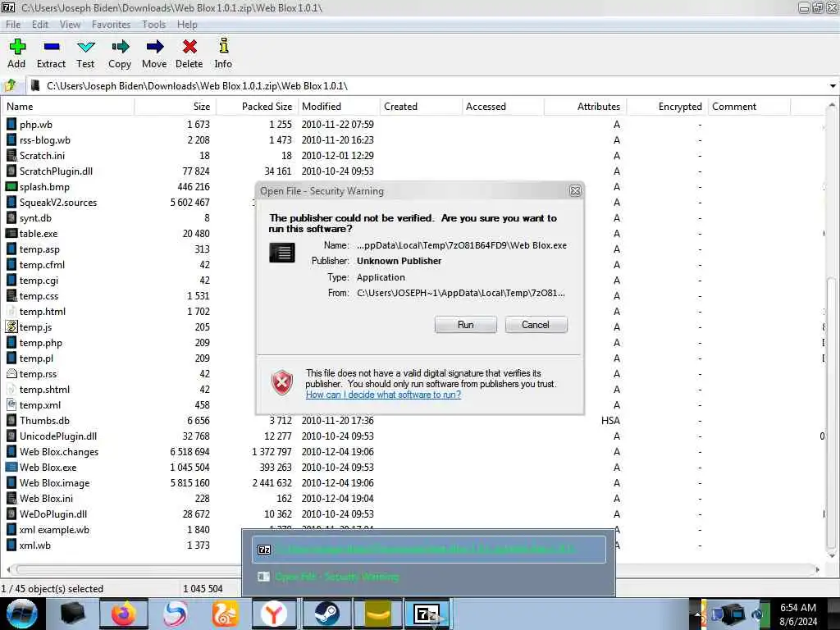Select the Web Blox.image file row
Image resolution: width=840 pixels, height=630 pixels.
coord(413,482)
